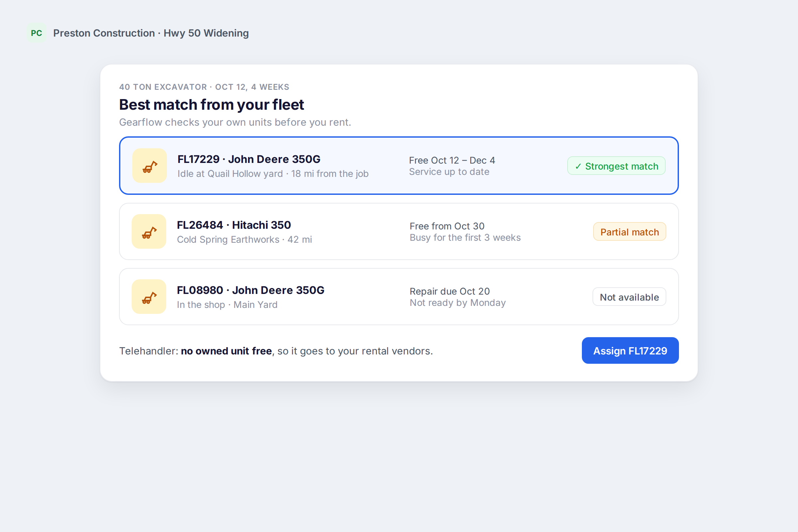Screen dimensions: 798x532
Task: Click 'Repair due Oct 20' status text
Action: pyautogui.click(x=450, y=291)
